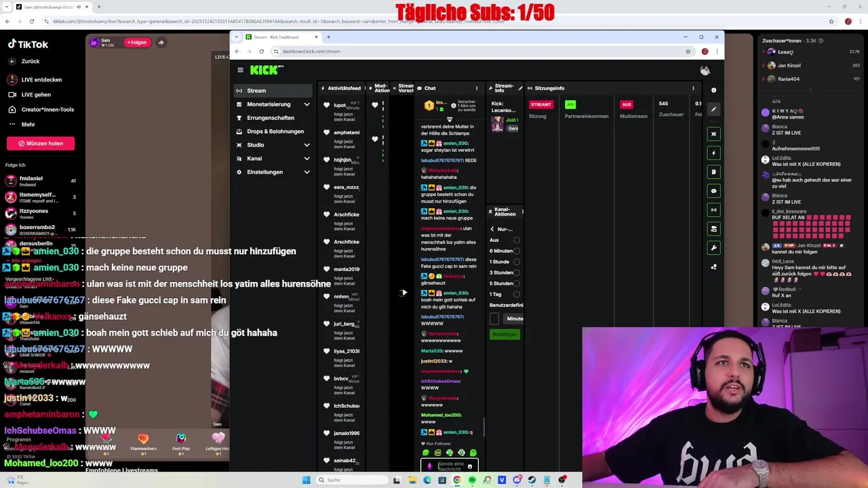The width and height of the screenshot is (868, 488).
Task: Click the TikTok logo
Action: click(x=28, y=44)
